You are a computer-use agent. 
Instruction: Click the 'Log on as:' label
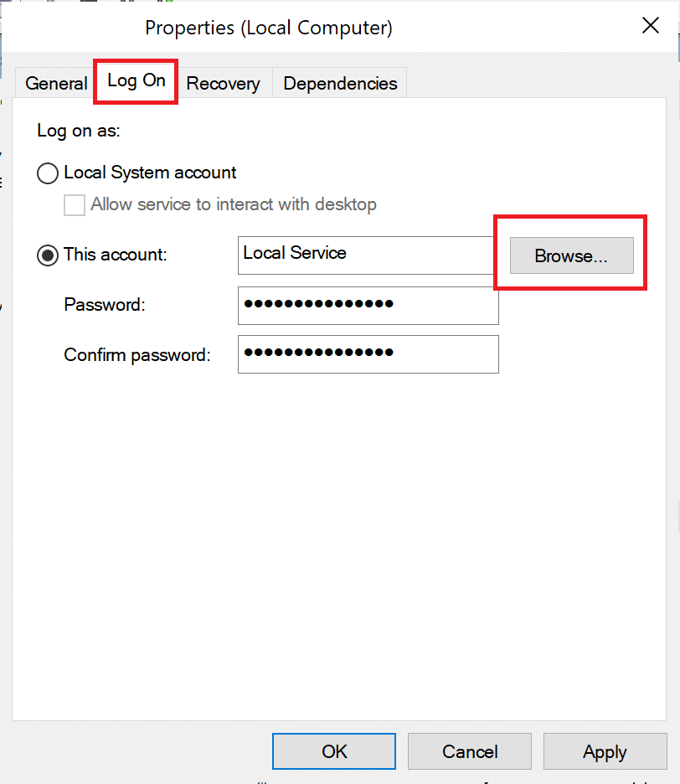coord(79,131)
